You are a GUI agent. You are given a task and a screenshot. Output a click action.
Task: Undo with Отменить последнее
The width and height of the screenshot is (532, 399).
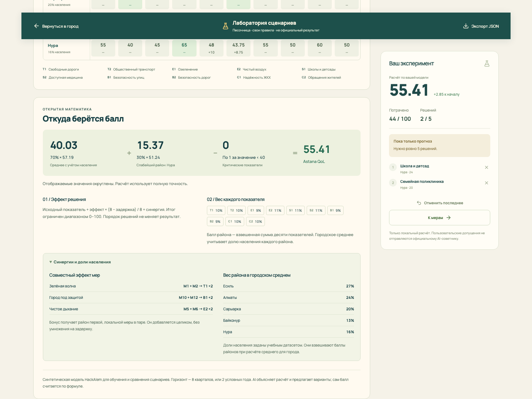(x=440, y=203)
